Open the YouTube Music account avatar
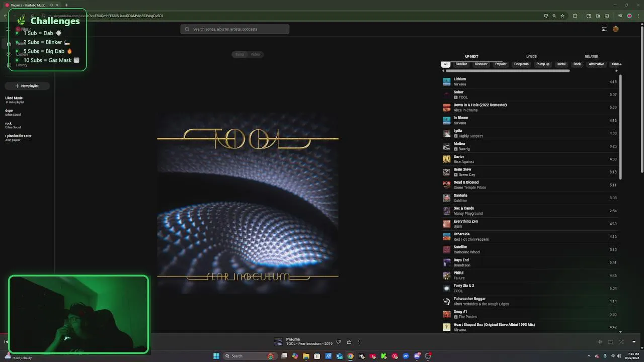 [615, 29]
